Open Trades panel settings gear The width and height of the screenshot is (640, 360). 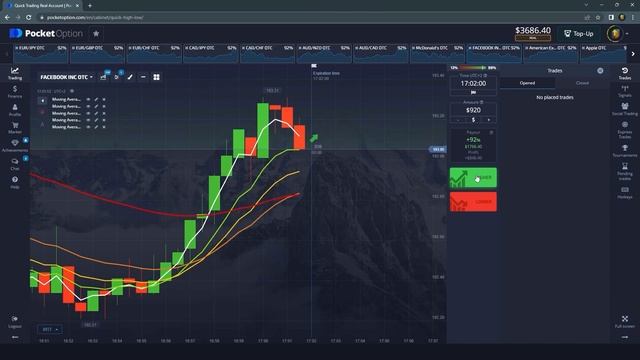[600, 71]
